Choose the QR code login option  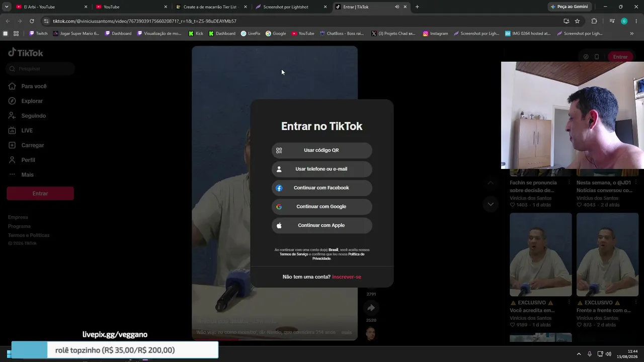click(322, 150)
